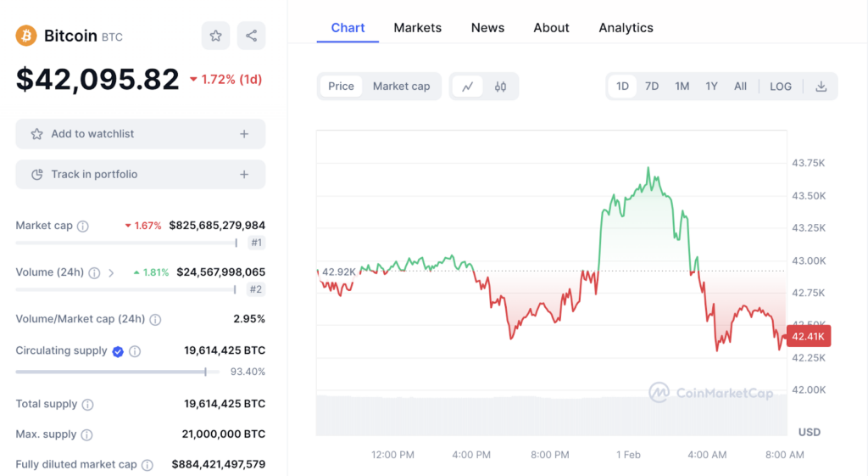
Task: Click info icon beside Circulating supply
Action: 135,351
